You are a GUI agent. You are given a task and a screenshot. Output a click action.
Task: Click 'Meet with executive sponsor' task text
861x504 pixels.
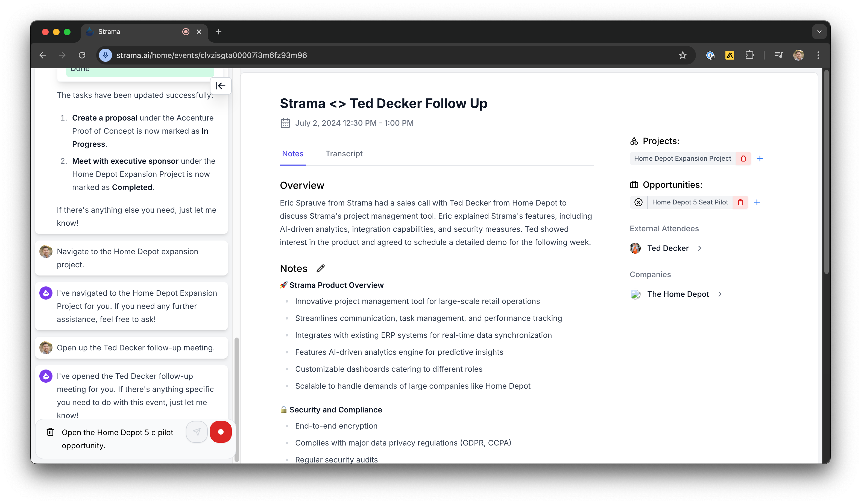(x=125, y=161)
